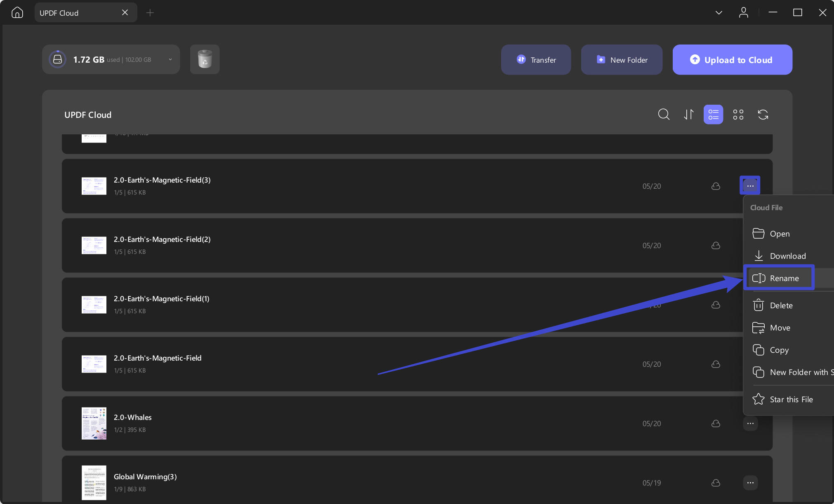The image size is (834, 504).
Task: Open thumbnail of 2.0-Earth's-Magnetic-Field(3)
Action: (94, 186)
